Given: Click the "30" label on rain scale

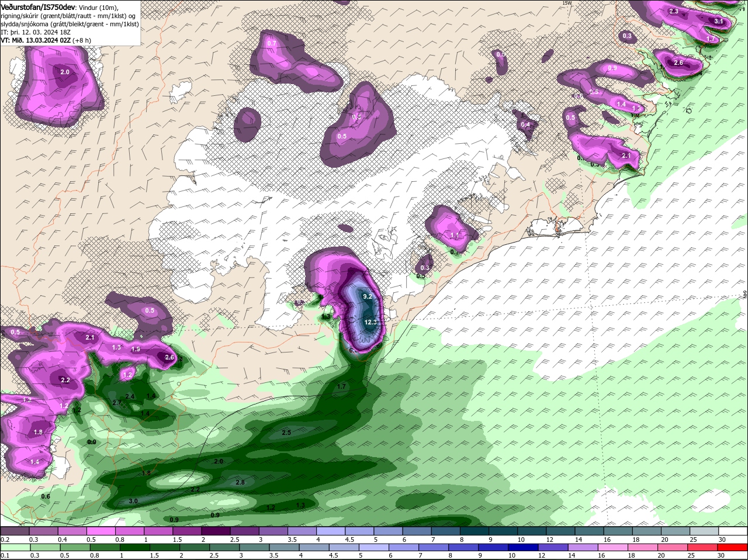Looking at the screenshot, I should [x=721, y=555].
